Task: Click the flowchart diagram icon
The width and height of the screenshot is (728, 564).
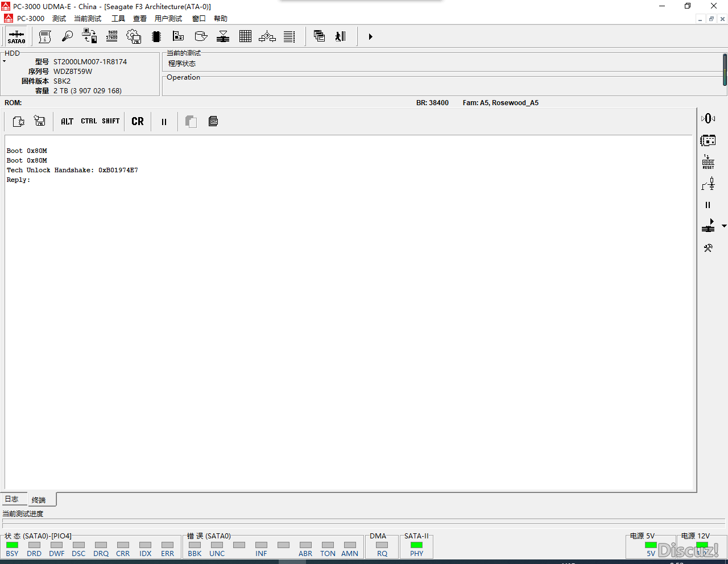Action: 267,36
